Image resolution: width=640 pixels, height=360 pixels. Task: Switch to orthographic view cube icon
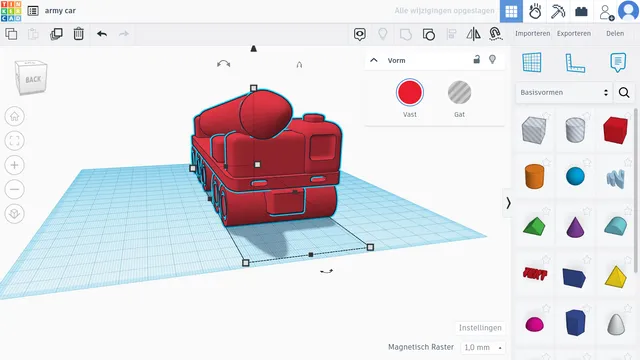coord(15,213)
